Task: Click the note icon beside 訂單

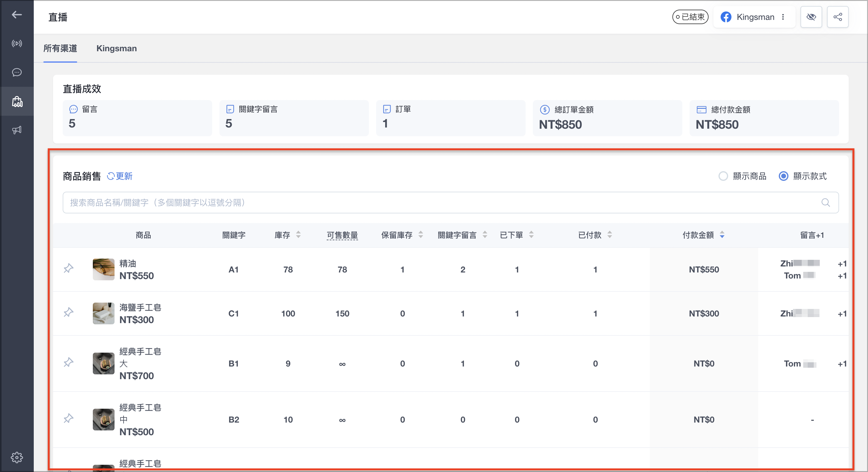Action: coord(387,109)
